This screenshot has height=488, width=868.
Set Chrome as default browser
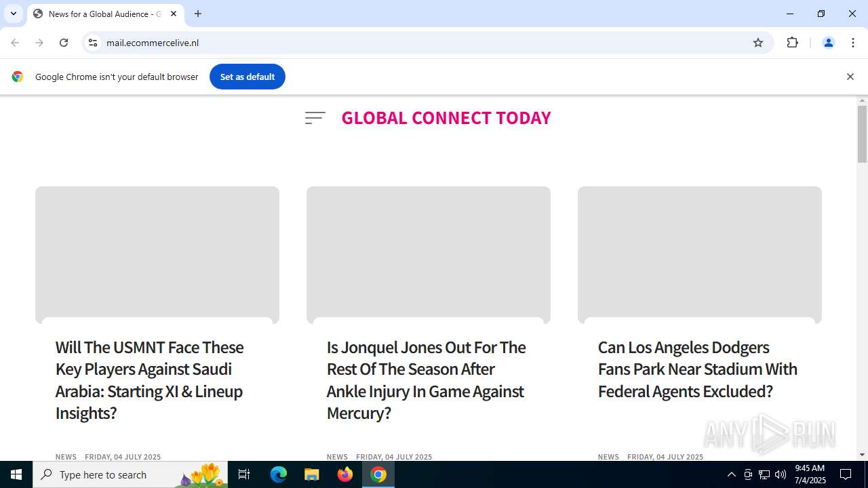pyautogui.click(x=248, y=77)
